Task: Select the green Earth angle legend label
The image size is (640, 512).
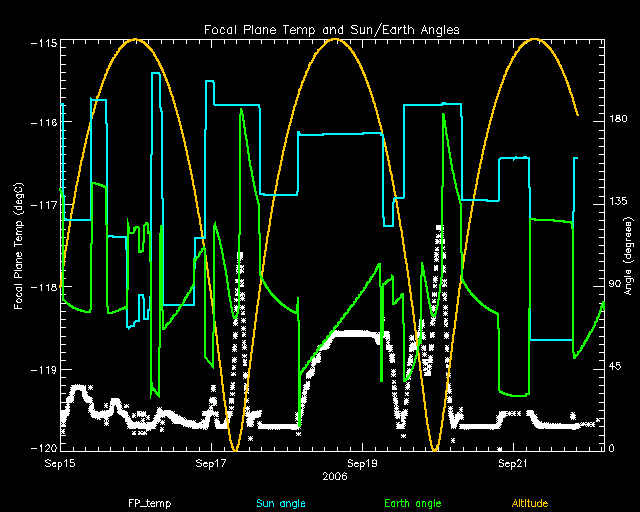Action: tap(413, 501)
